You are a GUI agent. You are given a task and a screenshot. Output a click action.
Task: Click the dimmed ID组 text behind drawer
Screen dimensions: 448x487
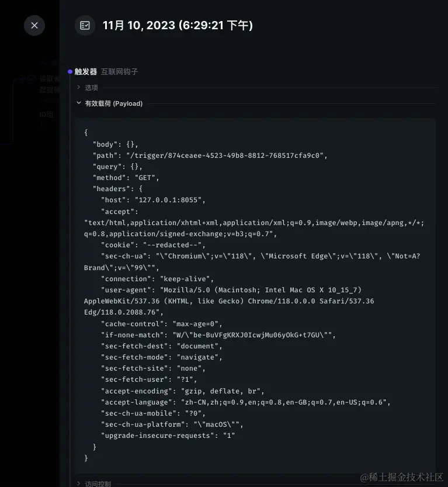(46, 114)
